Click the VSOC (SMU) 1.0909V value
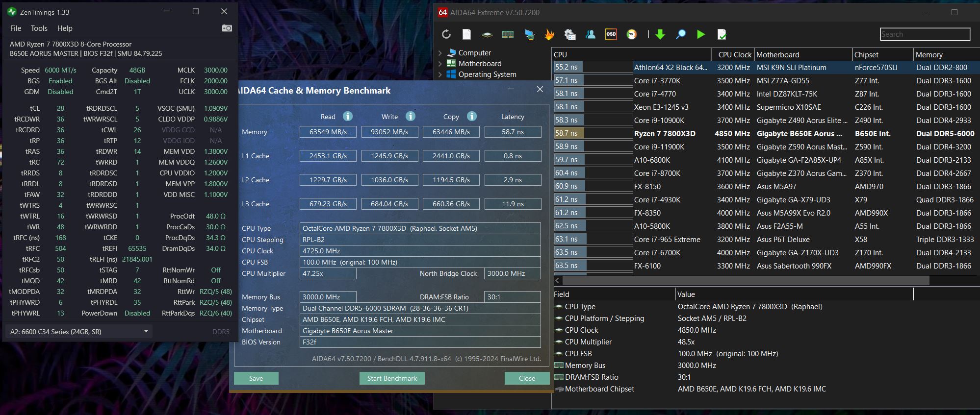The width and height of the screenshot is (980, 415). (x=215, y=108)
